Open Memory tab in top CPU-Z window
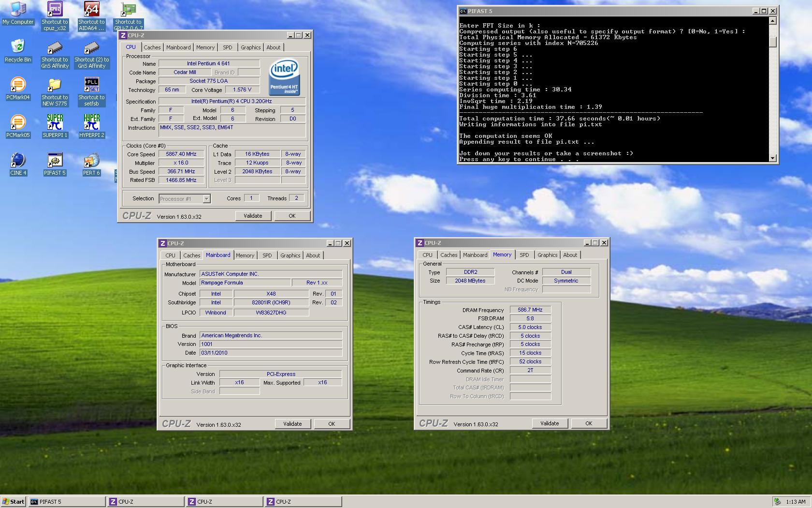This screenshot has width=812, height=508. [x=205, y=47]
